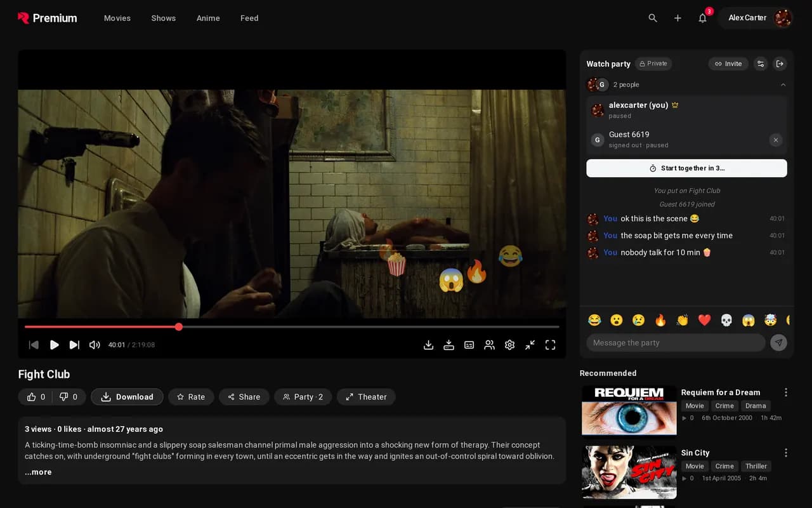Switch to Theater mode
Screen dimensions: 812x508
pyautogui.click(x=366, y=397)
